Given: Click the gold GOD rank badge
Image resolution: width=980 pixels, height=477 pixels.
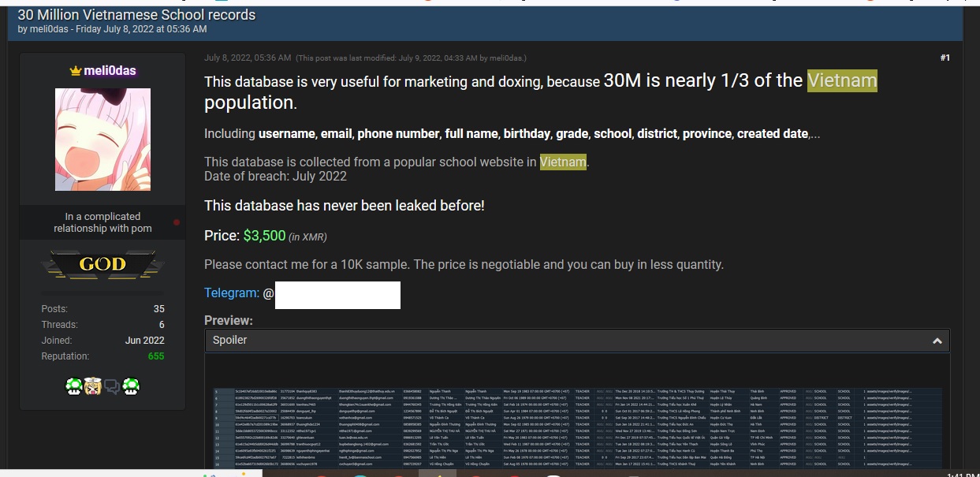Looking at the screenshot, I should [x=102, y=263].
